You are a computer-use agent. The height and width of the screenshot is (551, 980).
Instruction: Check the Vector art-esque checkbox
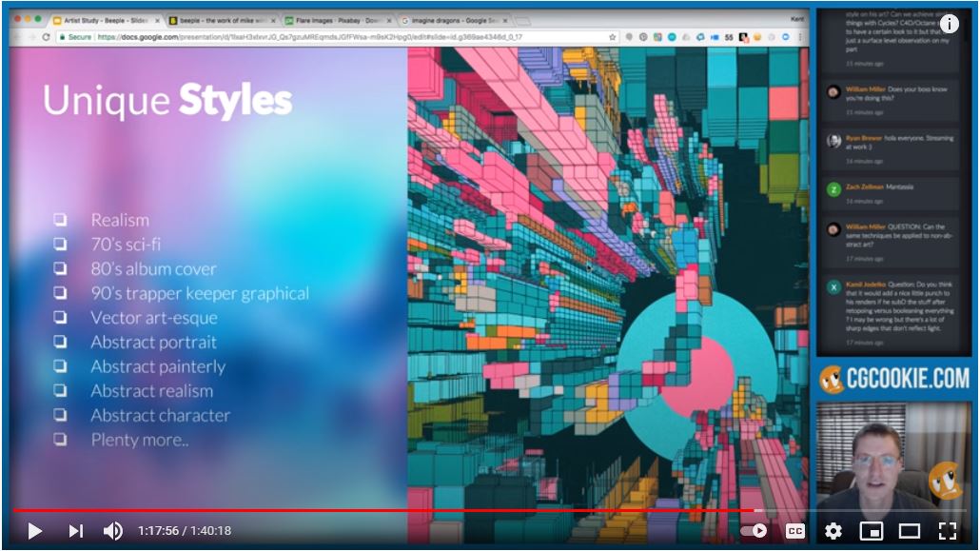60,317
